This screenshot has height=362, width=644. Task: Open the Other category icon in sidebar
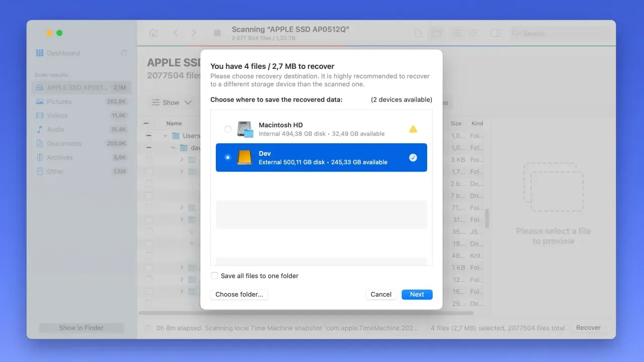pos(40,171)
